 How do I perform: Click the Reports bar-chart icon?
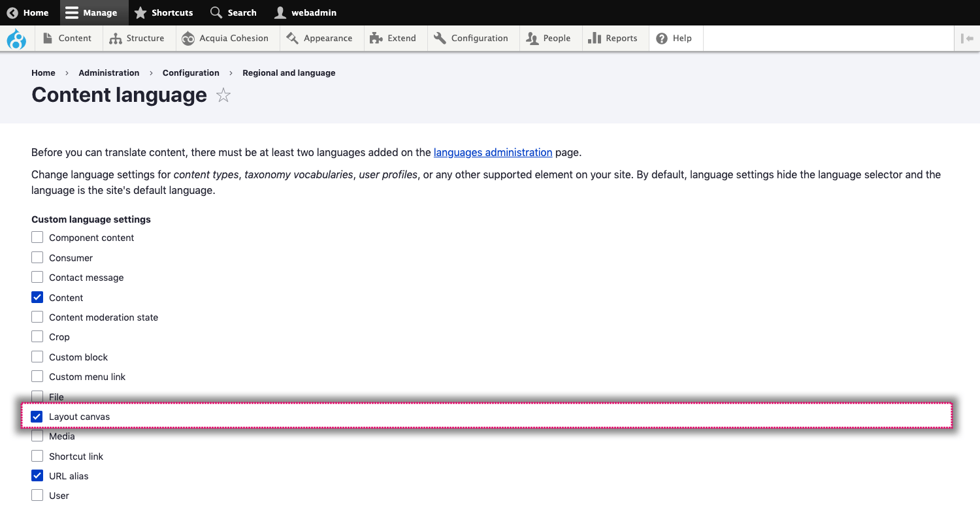[594, 39]
